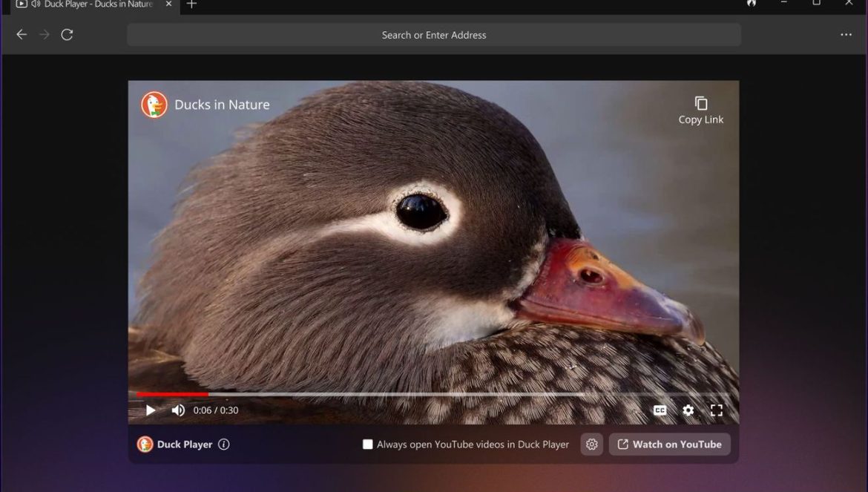Open the Ducks in Nature video title
868x492 pixels.
click(x=222, y=105)
